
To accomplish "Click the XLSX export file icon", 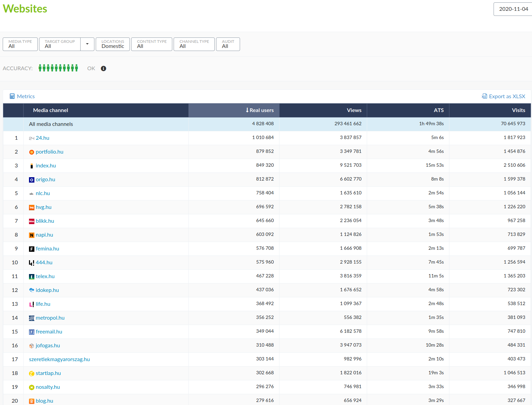I will coord(484,96).
